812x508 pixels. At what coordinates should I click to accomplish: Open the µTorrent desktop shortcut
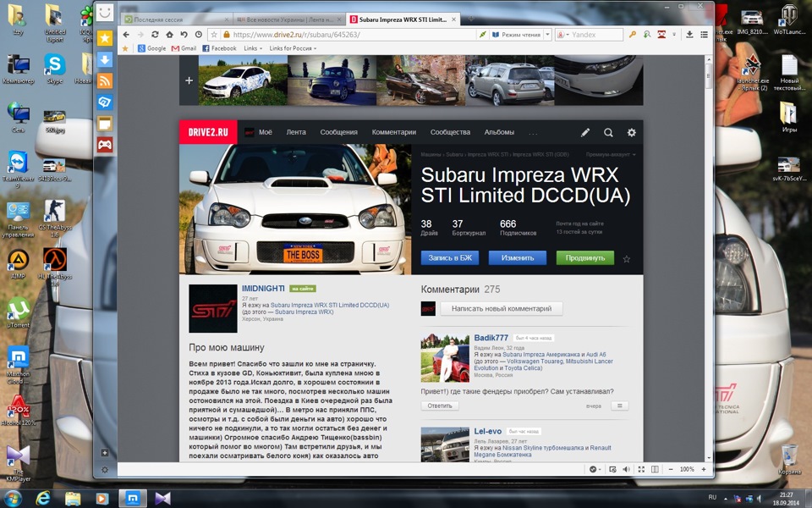(x=18, y=312)
